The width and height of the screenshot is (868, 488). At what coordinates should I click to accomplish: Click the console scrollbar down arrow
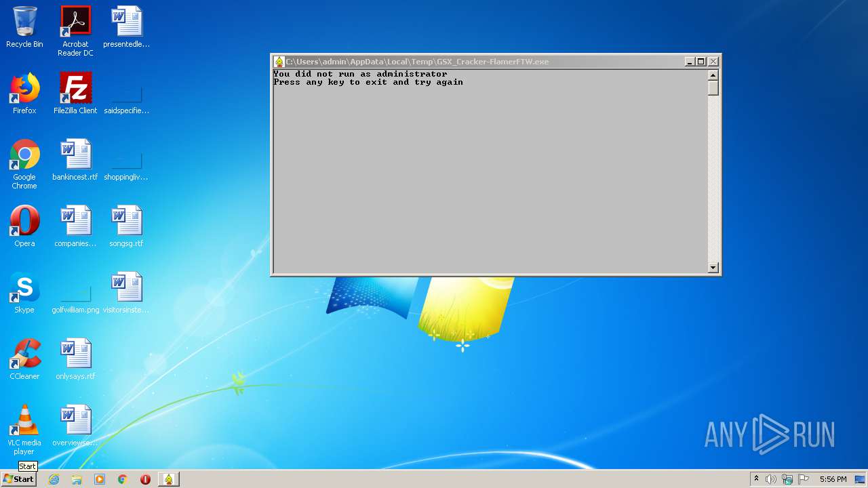(713, 267)
